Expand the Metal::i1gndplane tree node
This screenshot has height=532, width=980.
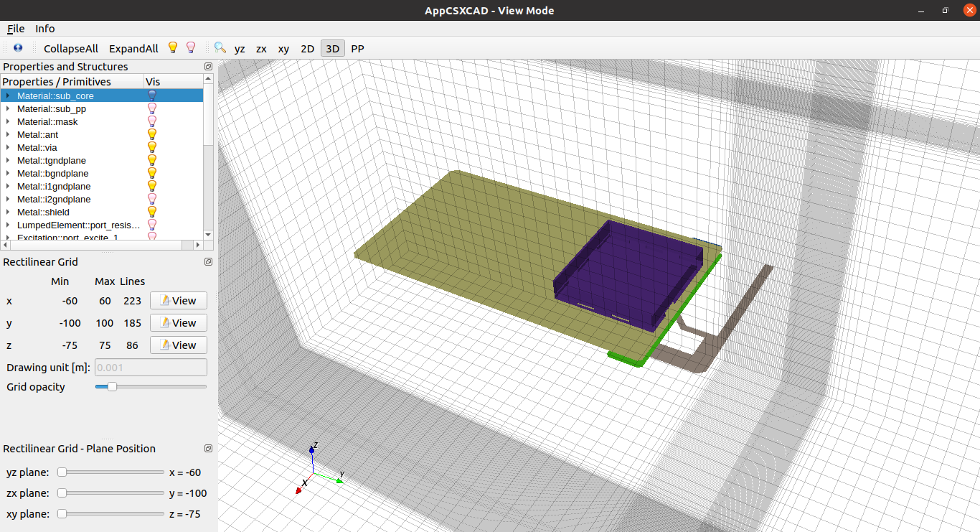tap(7, 186)
